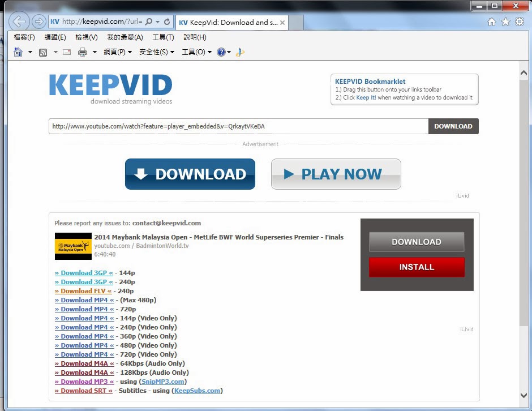This screenshot has height=411, width=532.
Task: Click the big blue DOWNLOAD ad button
Action: (x=190, y=174)
